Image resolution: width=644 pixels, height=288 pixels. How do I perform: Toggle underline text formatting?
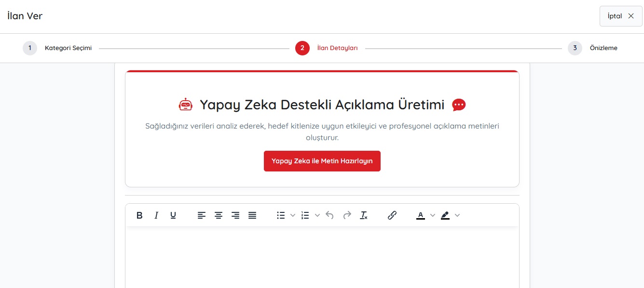point(173,215)
